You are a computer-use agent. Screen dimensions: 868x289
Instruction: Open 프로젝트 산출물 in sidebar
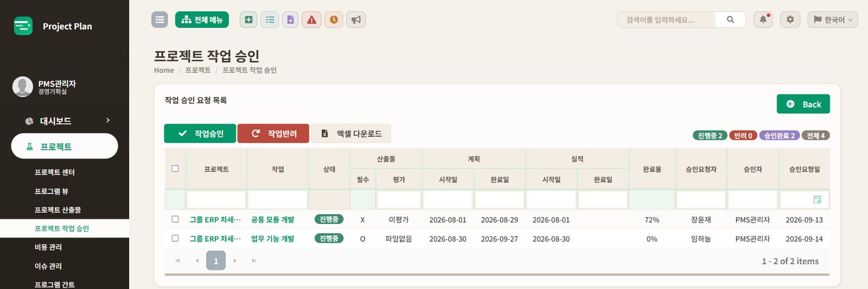[x=58, y=210]
